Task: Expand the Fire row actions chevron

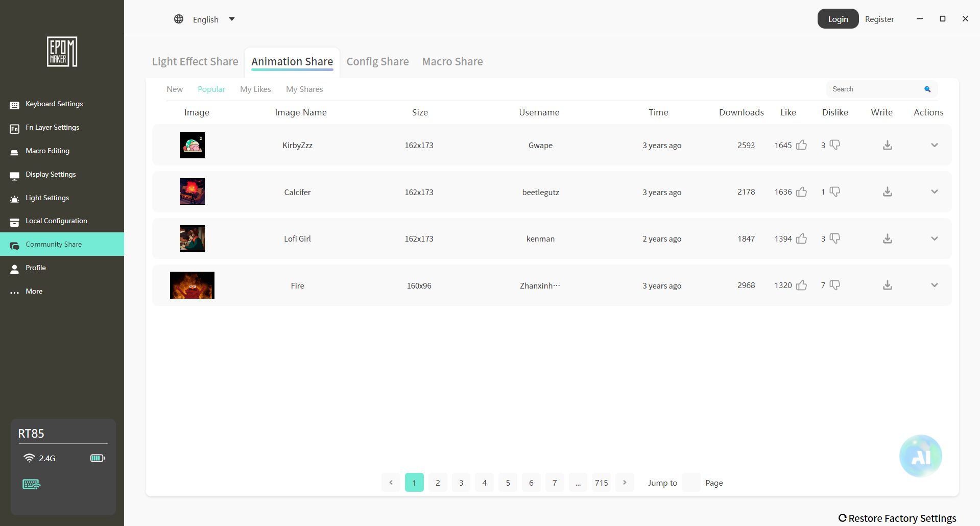Action: pos(934,285)
